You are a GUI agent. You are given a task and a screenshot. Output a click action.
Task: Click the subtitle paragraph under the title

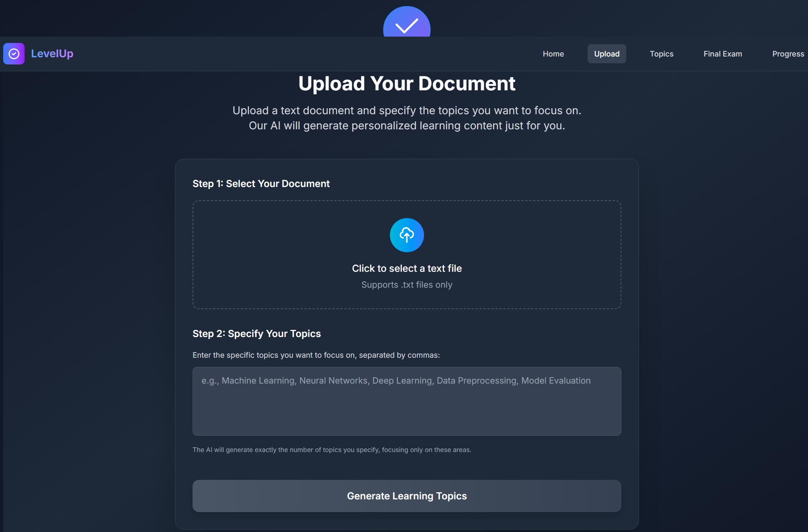pos(407,118)
